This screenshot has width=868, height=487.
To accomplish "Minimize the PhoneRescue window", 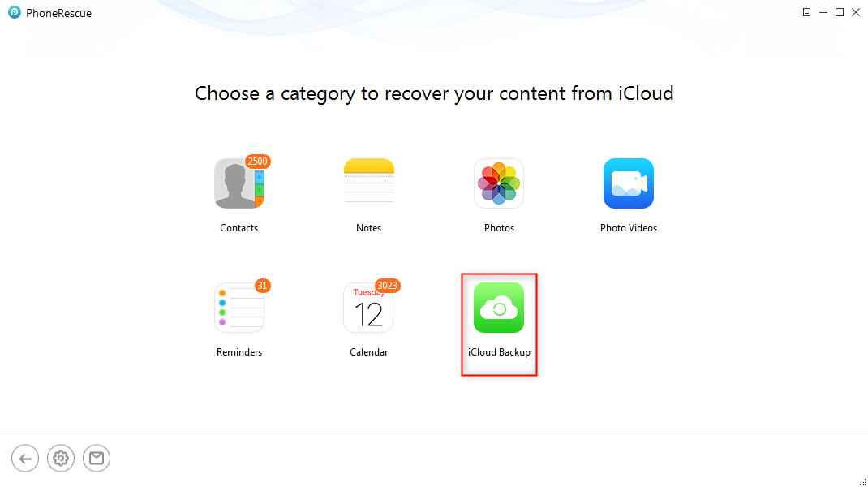I will tap(823, 12).
